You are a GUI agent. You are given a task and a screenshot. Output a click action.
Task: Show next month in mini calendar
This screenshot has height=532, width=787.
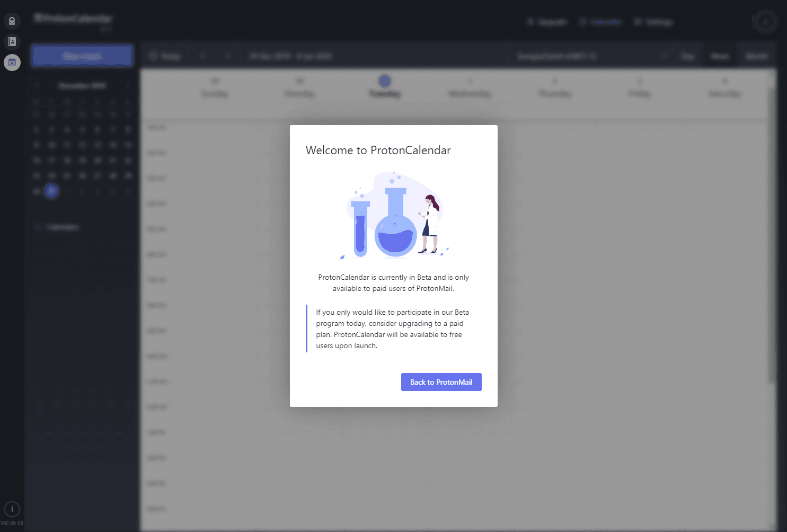tap(128, 85)
